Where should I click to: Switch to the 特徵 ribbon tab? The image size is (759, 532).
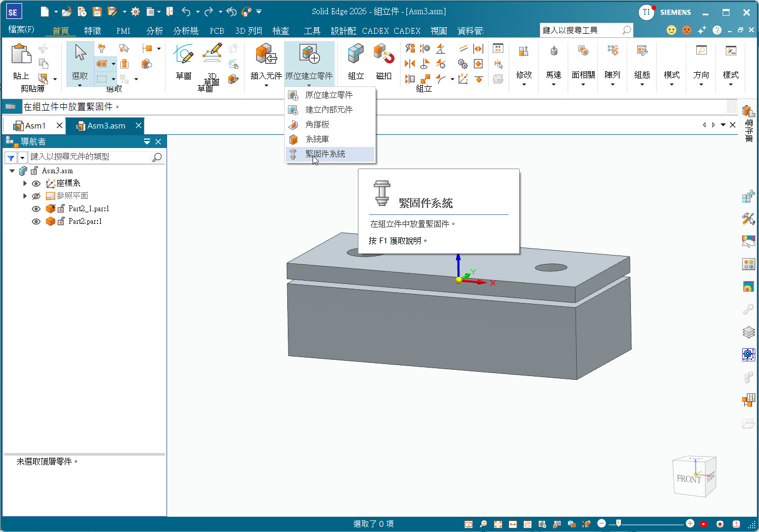pos(93,31)
